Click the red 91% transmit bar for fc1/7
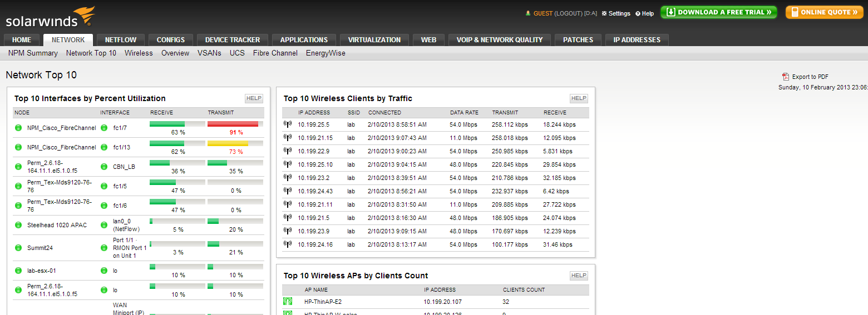Viewport: 868px width, 315px height. [x=233, y=124]
